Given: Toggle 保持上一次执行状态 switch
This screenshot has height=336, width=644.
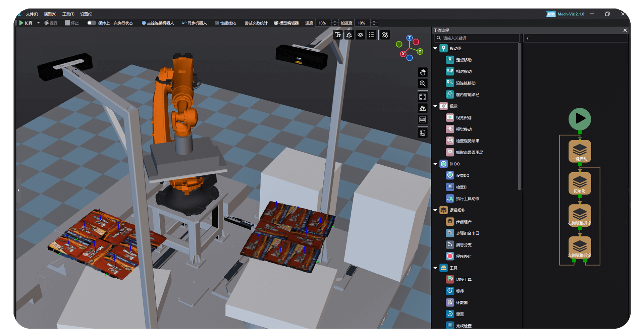Looking at the screenshot, I should pos(91,23).
